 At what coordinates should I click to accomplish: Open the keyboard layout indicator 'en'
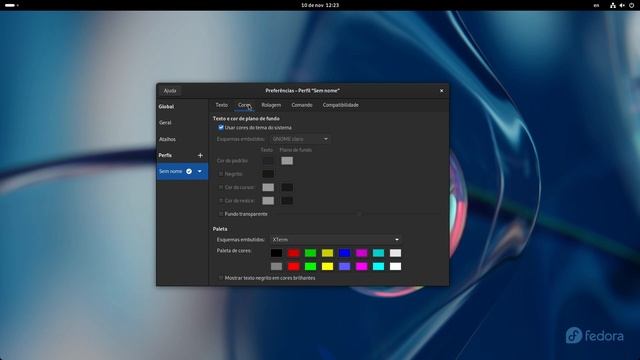point(596,5)
